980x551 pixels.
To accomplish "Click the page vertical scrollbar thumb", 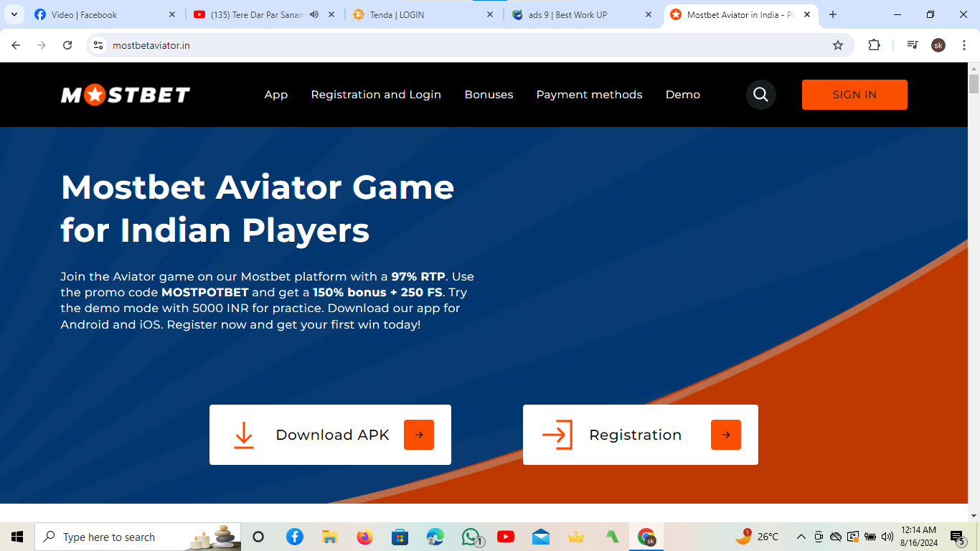I will click(x=974, y=83).
